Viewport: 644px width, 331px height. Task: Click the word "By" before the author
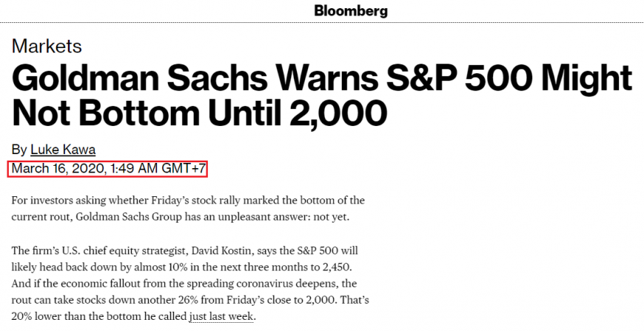19,149
